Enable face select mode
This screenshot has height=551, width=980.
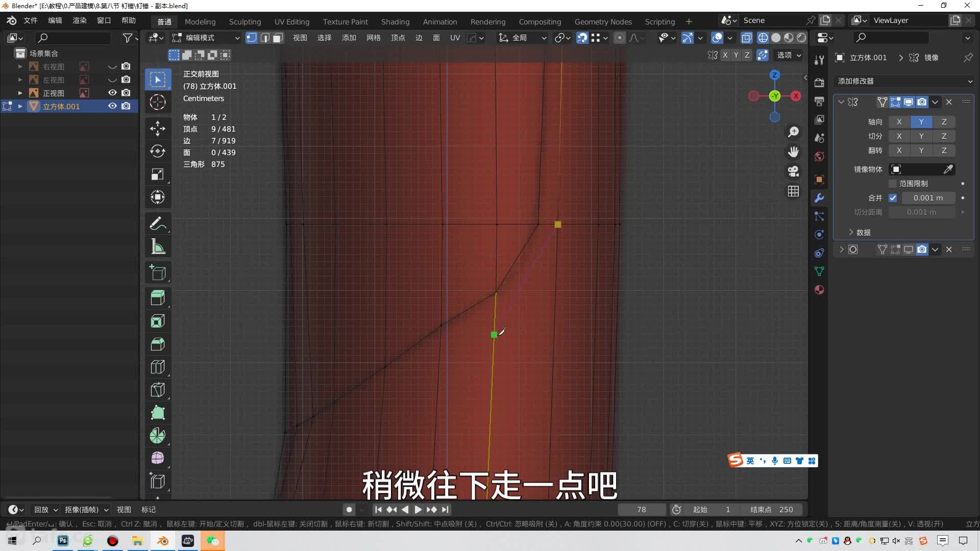(x=278, y=38)
